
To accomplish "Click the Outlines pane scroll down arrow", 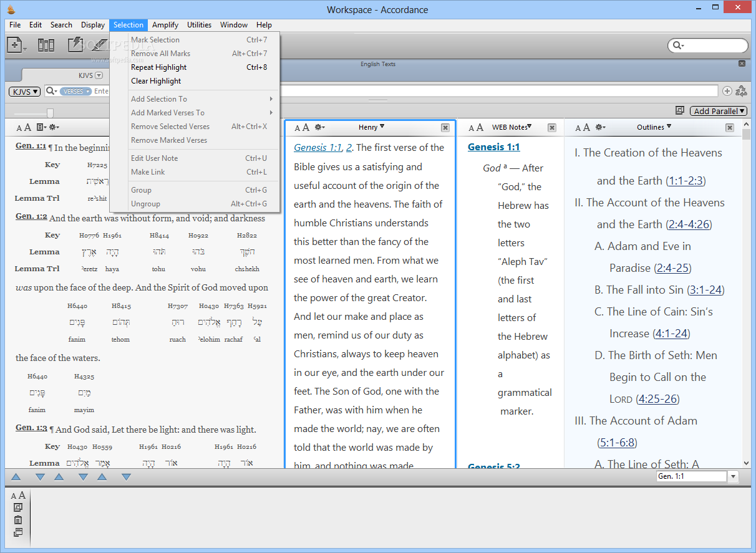I will [x=747, y=463].
